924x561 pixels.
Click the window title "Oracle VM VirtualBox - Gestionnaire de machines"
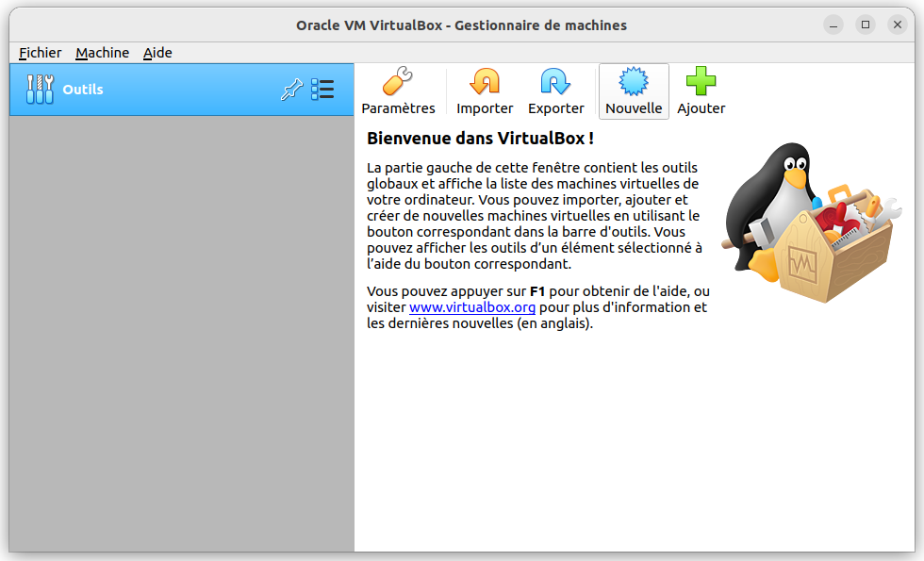coord(461,25)
